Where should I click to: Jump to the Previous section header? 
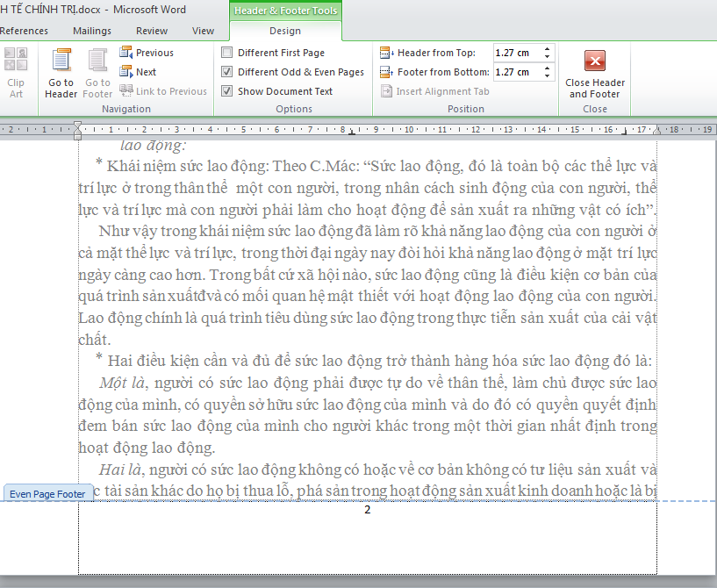tap(147, 53)
